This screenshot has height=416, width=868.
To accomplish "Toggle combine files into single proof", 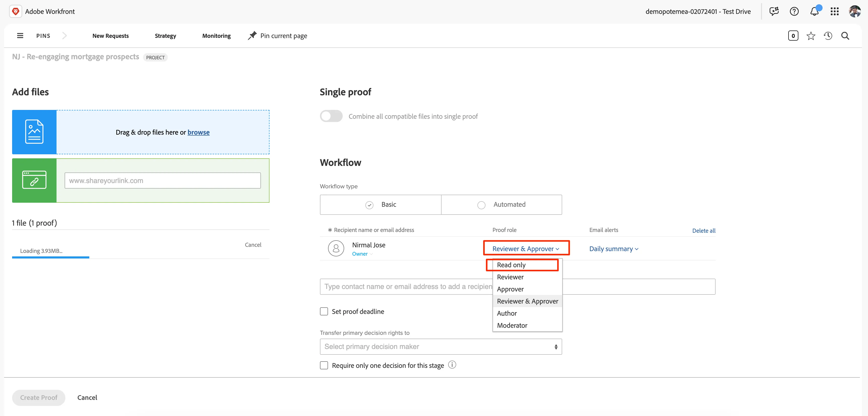I will (331, 116).
